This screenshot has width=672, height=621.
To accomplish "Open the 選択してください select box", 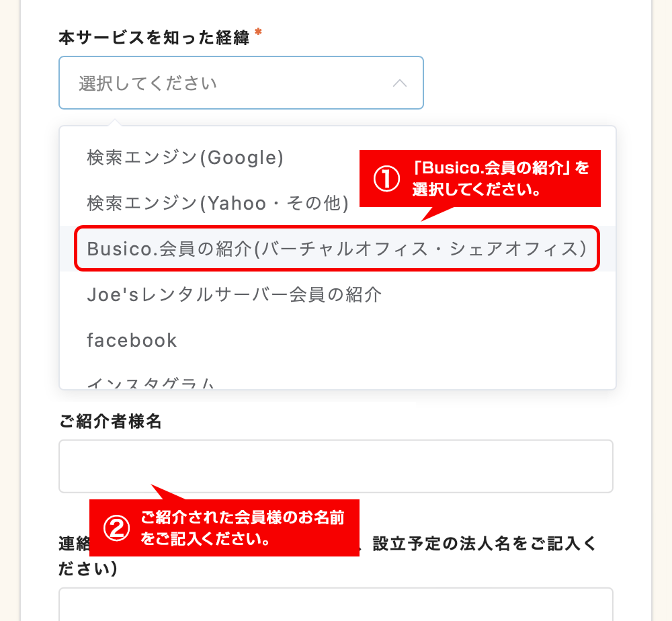I will tap(202, 83).
